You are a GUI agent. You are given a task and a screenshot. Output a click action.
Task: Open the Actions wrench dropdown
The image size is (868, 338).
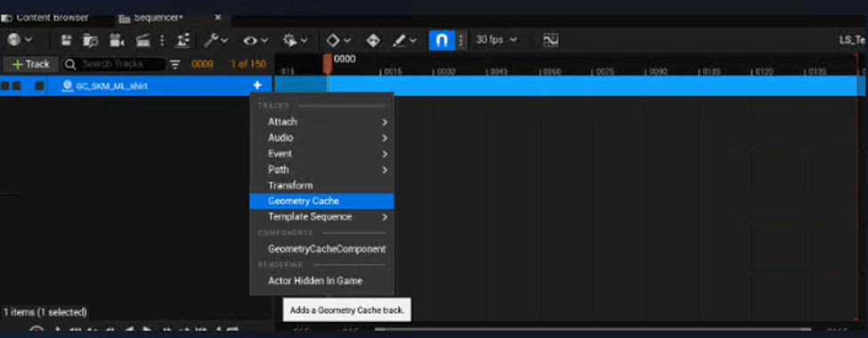point(216,40)
